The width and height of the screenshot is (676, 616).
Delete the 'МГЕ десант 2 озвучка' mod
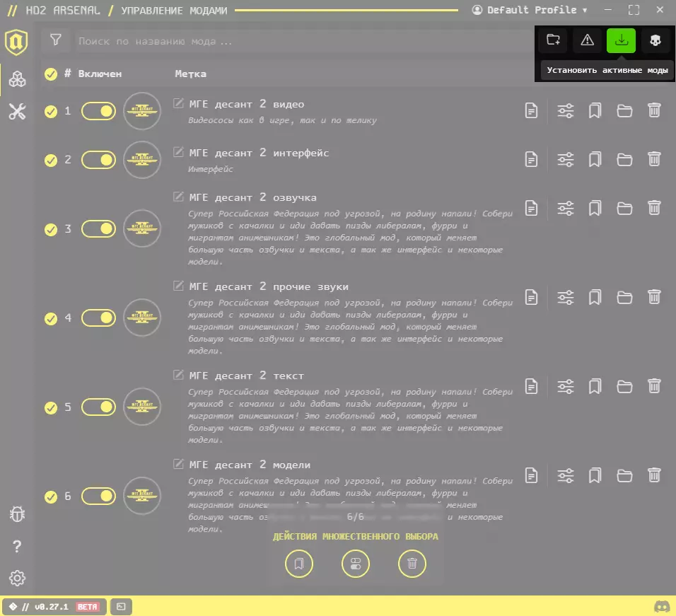click(654, 208)
